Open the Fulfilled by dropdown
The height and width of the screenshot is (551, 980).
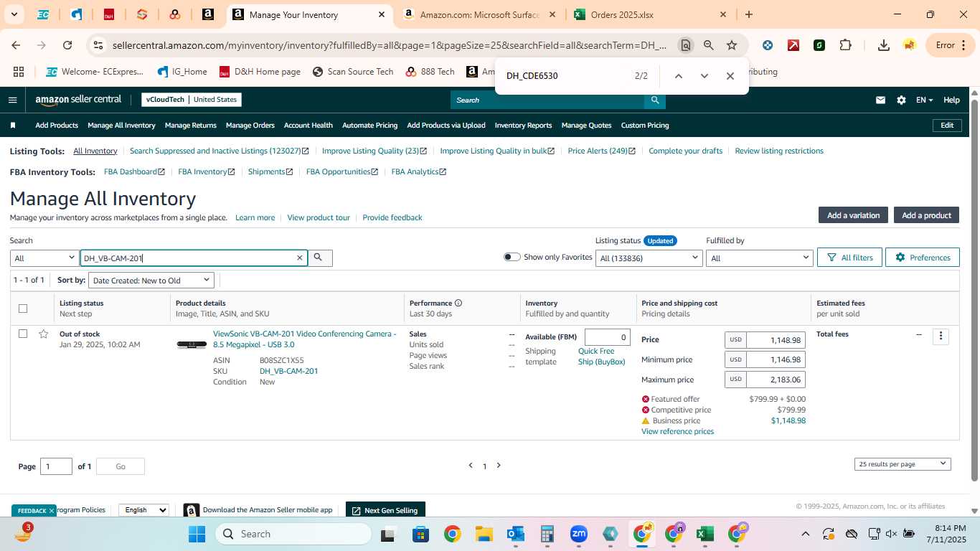click(x=759, y=258)
